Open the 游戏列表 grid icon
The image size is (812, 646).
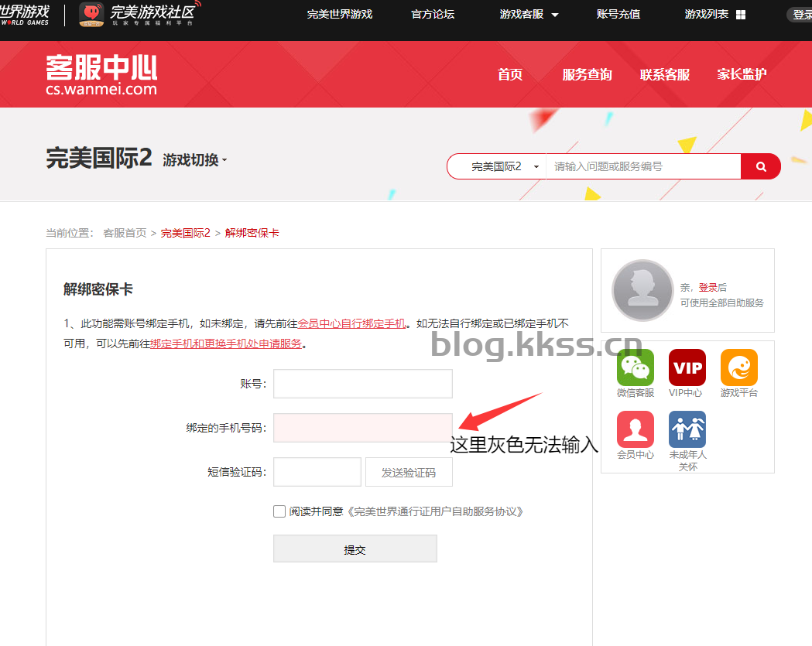tap(741, 15)
